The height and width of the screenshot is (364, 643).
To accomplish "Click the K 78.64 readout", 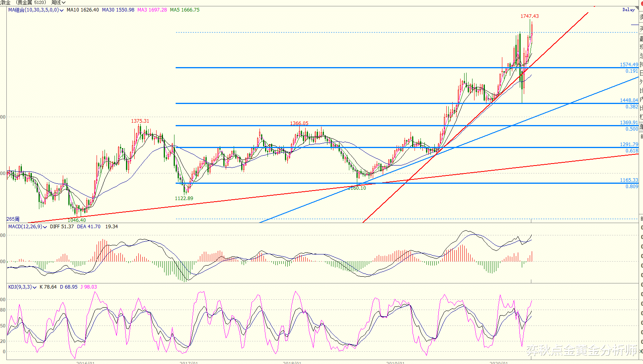I will pos(48,287).
